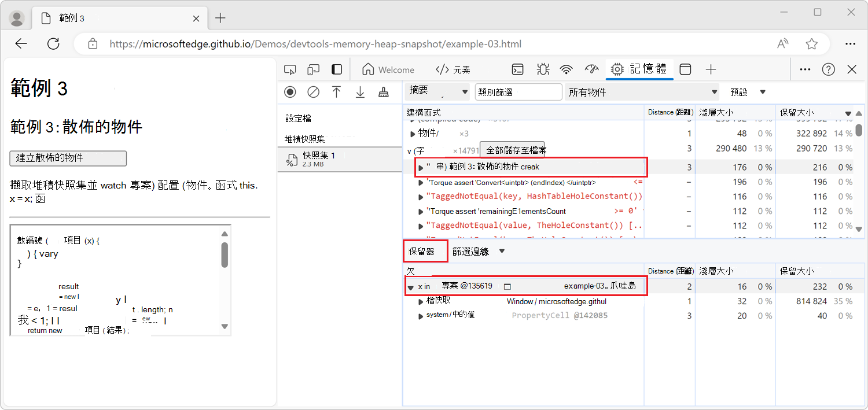The width and height of the screenshot is (868, 410).
Task: Open the 篩選邊緣 dropdown
Action: pyautogui.click(x=479, y=252)
